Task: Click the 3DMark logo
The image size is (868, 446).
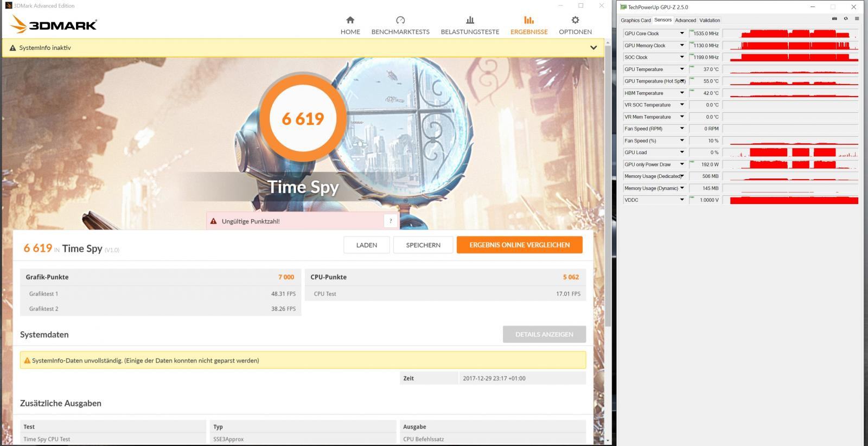Action: 53,24
